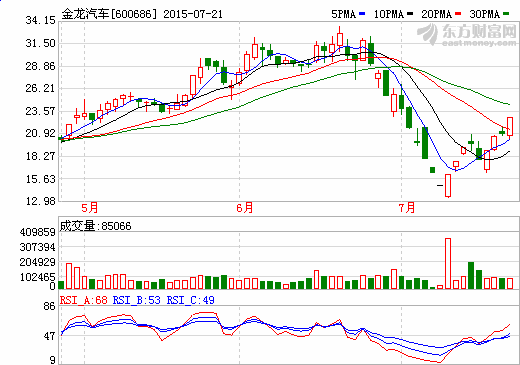Image resolution: width=520 pixels, height=365 pixels.
Task: Click the eastmoney watermark logo
Action: pyautogui.click(x=467, y=34)
